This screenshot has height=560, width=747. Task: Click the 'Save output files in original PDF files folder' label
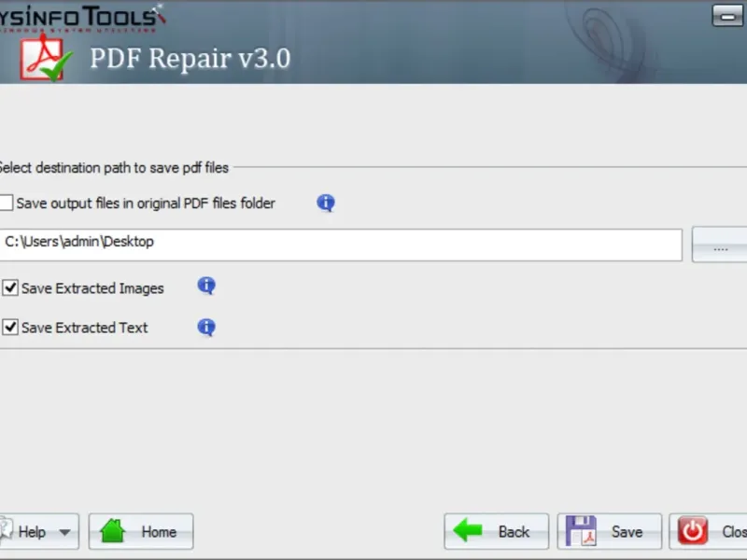point(146,203)
